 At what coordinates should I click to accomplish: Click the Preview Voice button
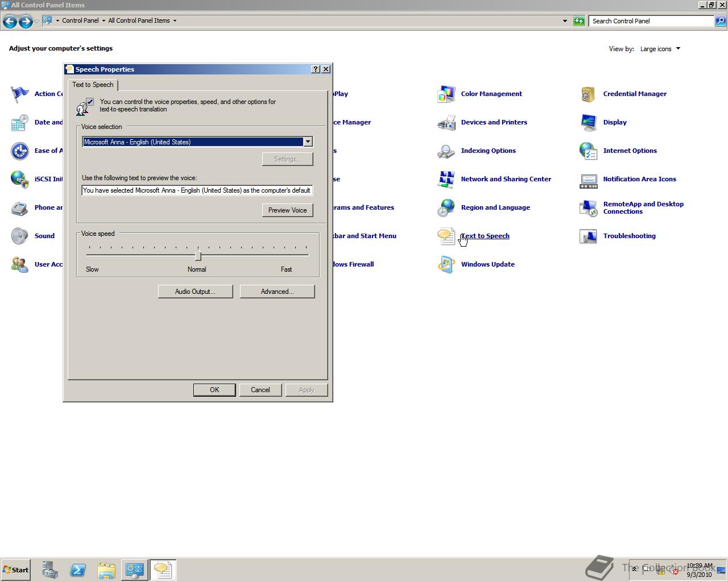coord(287,210)
